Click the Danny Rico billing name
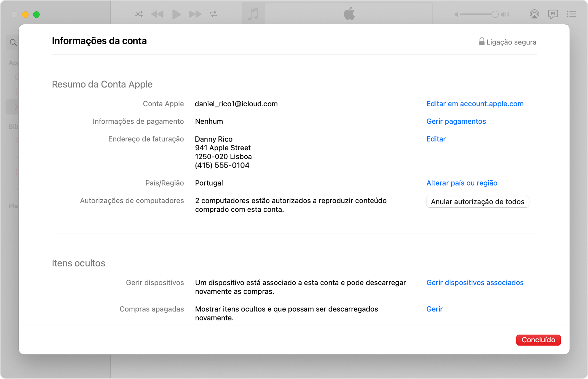This screenshot has width=588, height=379. click(x=214, y=139)
